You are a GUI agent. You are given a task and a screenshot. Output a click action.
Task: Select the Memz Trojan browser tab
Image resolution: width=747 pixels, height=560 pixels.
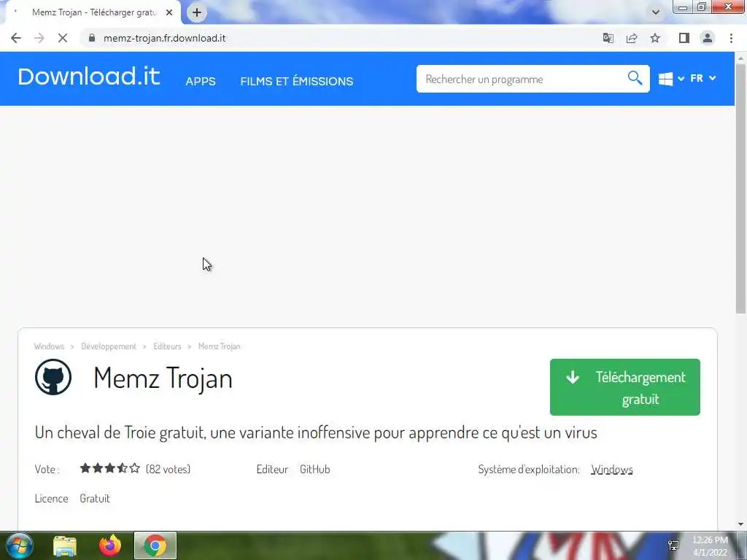click(x=93, y=12)
